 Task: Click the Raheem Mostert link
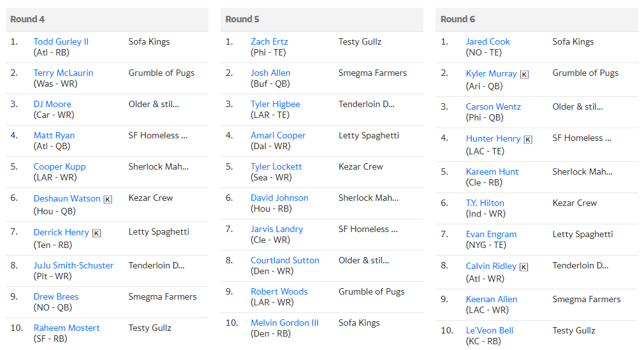click(x=66, y=328)
